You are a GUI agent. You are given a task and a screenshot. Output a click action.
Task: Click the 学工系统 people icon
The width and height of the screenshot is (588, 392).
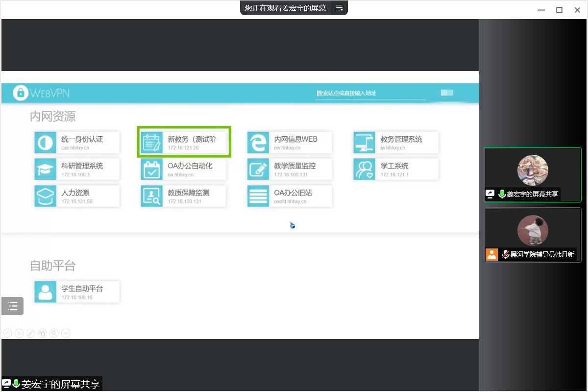(364, 169)
